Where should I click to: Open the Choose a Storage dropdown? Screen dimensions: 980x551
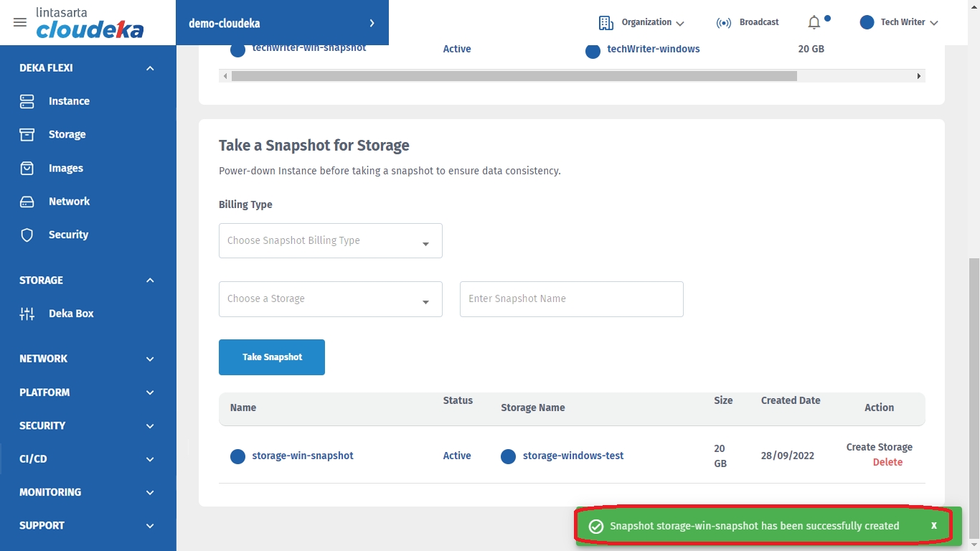[x=330, y=299]
